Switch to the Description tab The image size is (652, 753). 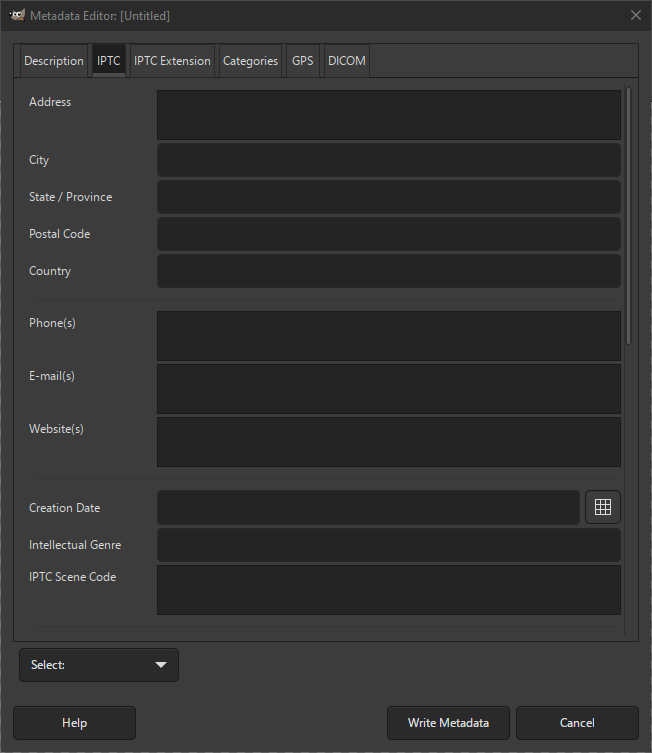pos(54,61)
